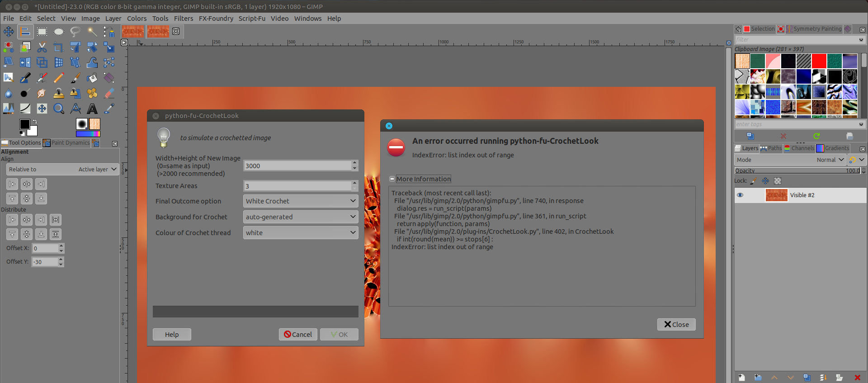Open the Filters menu
Screen dimensions: 868x383
[x=184, y=19]
